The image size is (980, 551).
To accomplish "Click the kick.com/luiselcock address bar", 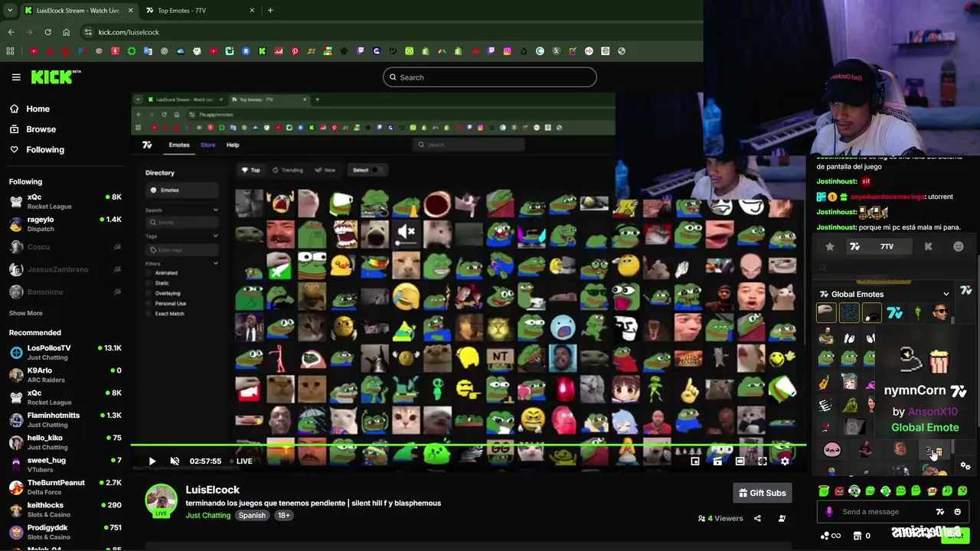I will point(390,32).
